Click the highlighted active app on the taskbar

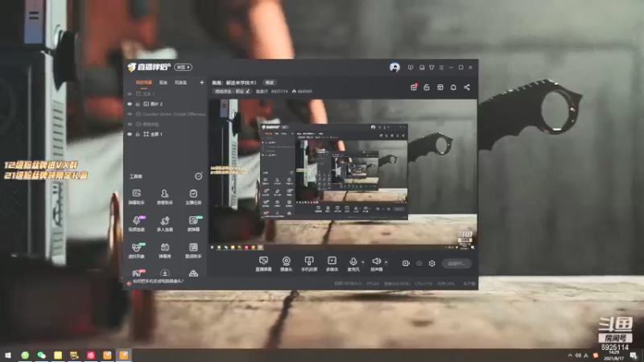click(x=124, y=356)
